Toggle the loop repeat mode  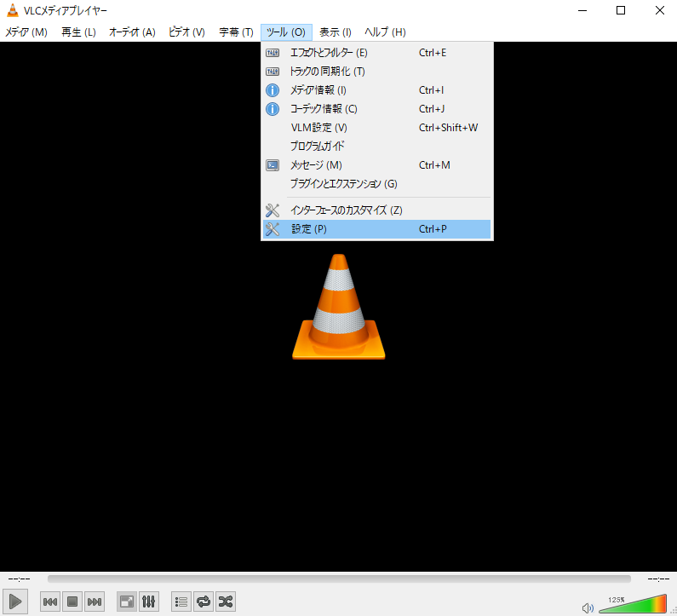[204, 602]
